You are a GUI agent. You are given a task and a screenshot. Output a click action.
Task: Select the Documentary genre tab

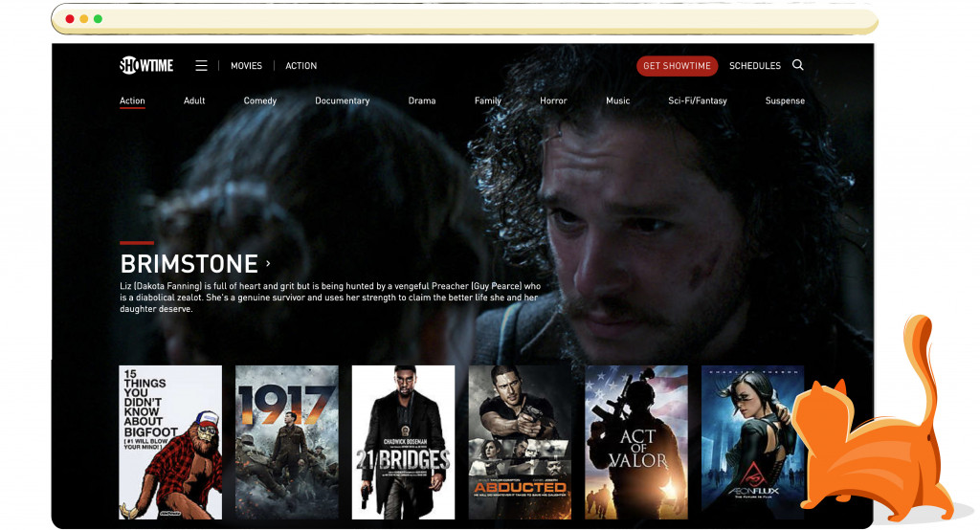click(343, 100)
